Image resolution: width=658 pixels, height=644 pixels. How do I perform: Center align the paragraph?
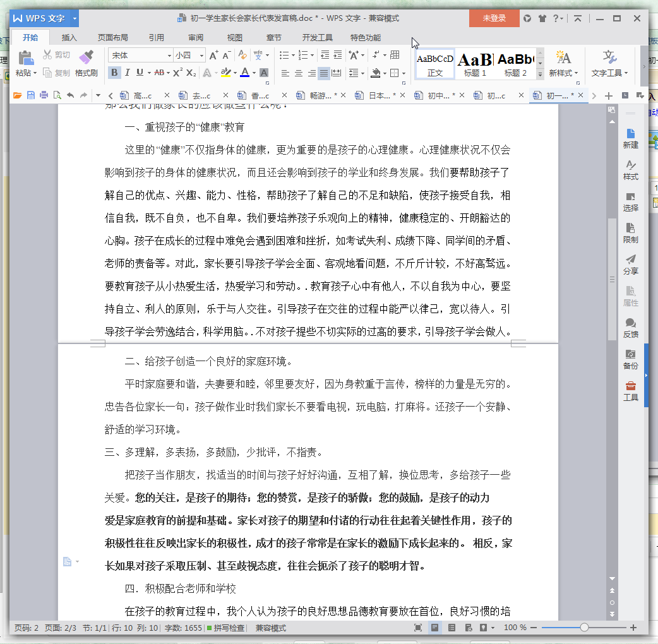[x=298, y=73]
